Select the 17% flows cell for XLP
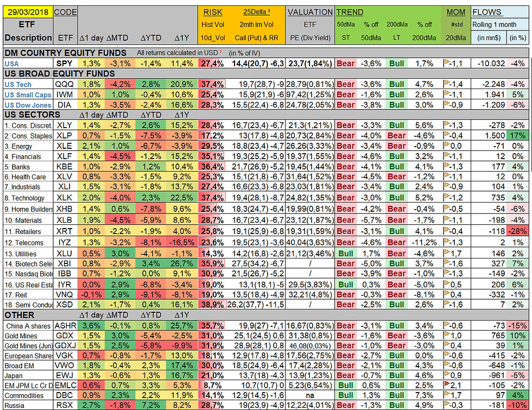 point(517,135)
